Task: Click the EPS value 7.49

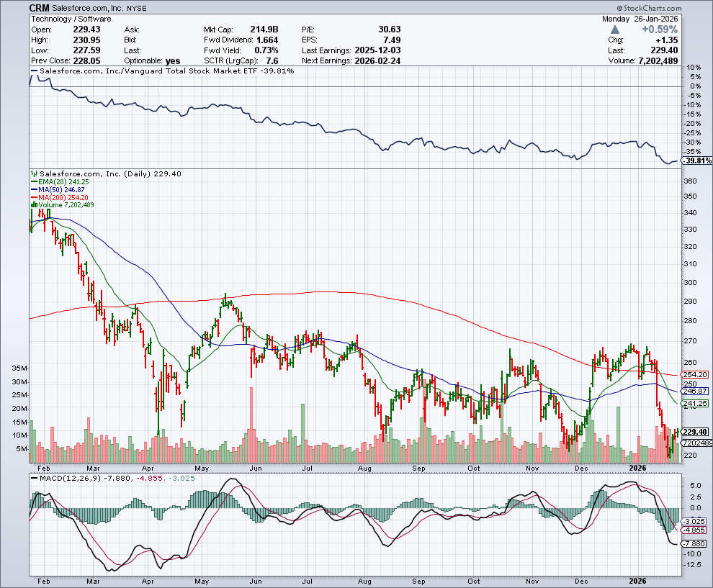Action: [x=392, y=40]
